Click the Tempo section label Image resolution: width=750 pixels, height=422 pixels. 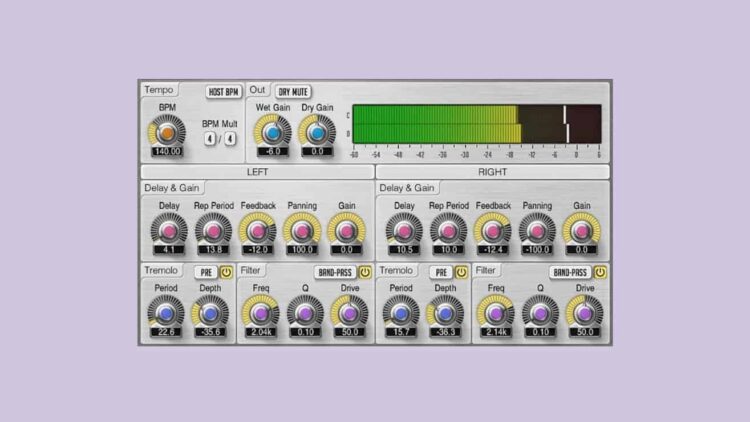click(159, 90)
